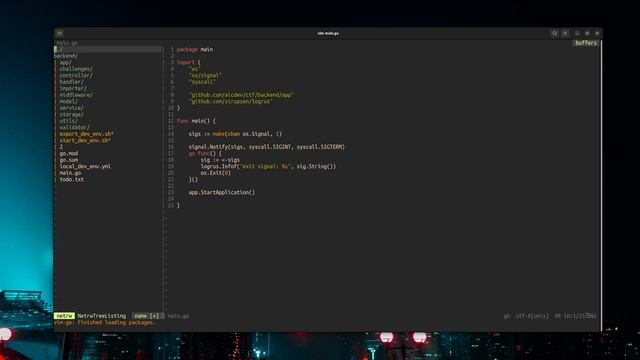Click the netrw mode indicator
Image resolution: width=640 pixels, height=360 pixels.
pos(64,316)
